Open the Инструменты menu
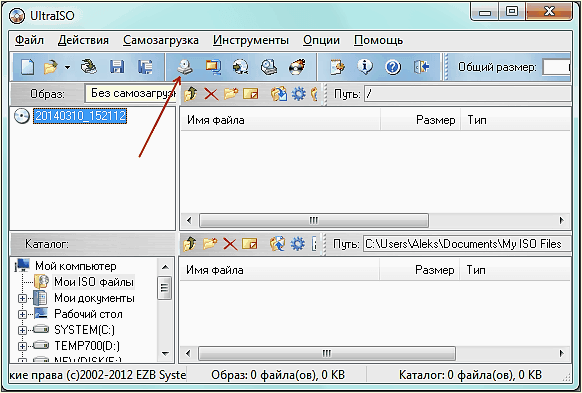Image resolution: width=582 pixels, height=393 pixels. 251,40
